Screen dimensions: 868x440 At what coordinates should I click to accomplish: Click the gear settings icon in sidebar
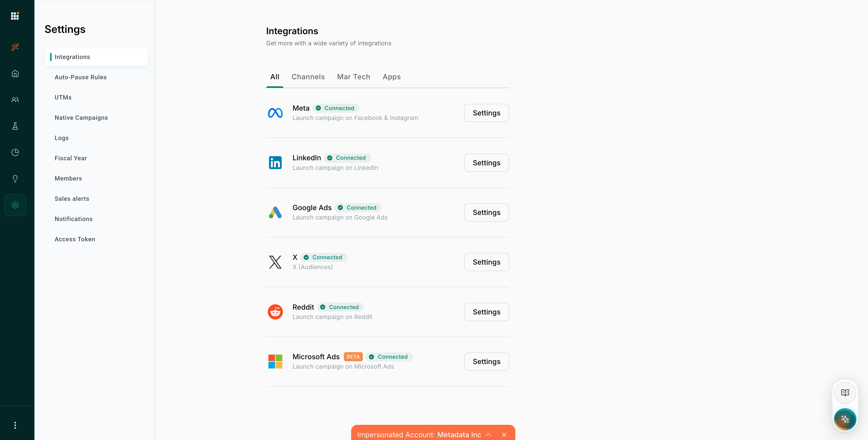15,205
